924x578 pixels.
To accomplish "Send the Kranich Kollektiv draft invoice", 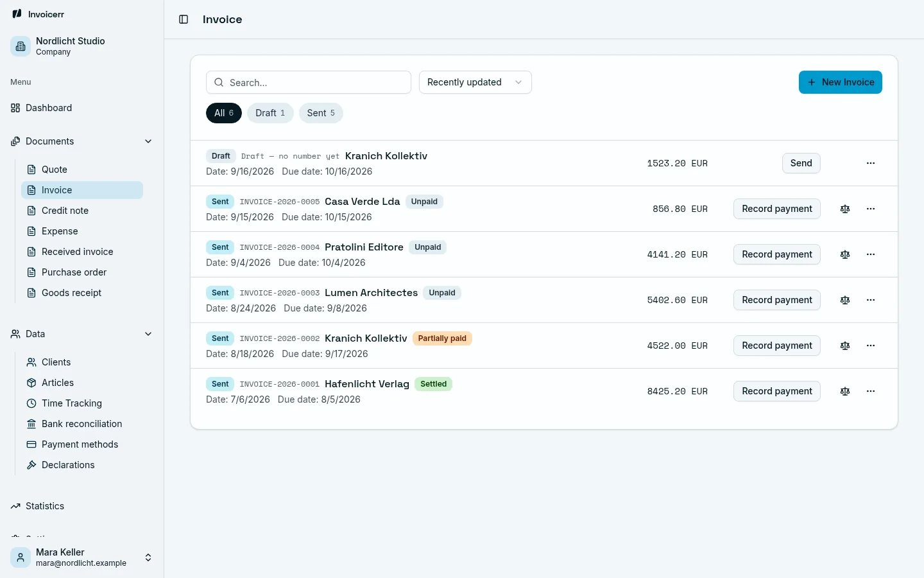I will point(801,163).
